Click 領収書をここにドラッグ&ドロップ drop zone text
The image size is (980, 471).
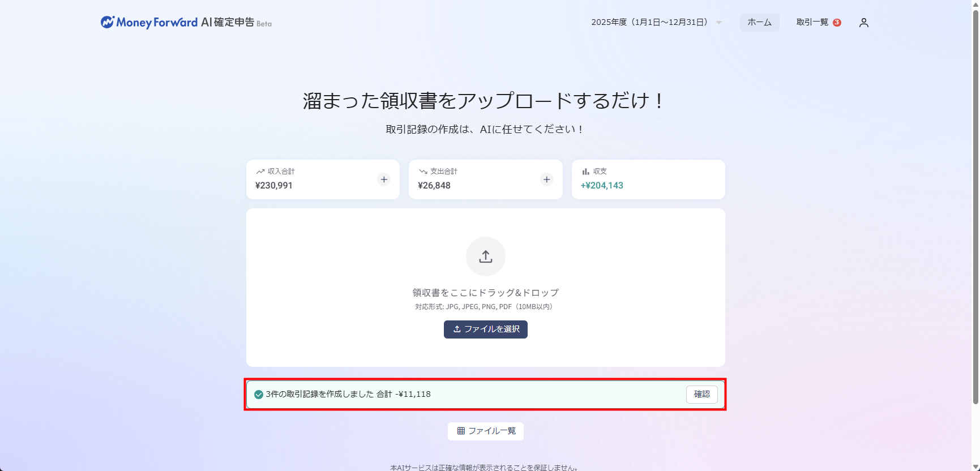click(485, 293)
